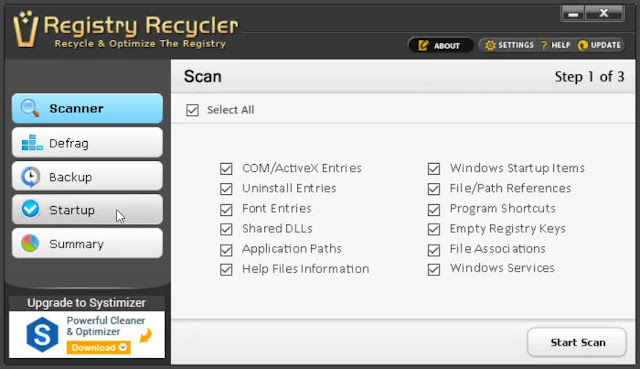Image resolution: width=640 pixels, height=369 pixels.
Task: Open the Summary section
Action: click(87, 244)
